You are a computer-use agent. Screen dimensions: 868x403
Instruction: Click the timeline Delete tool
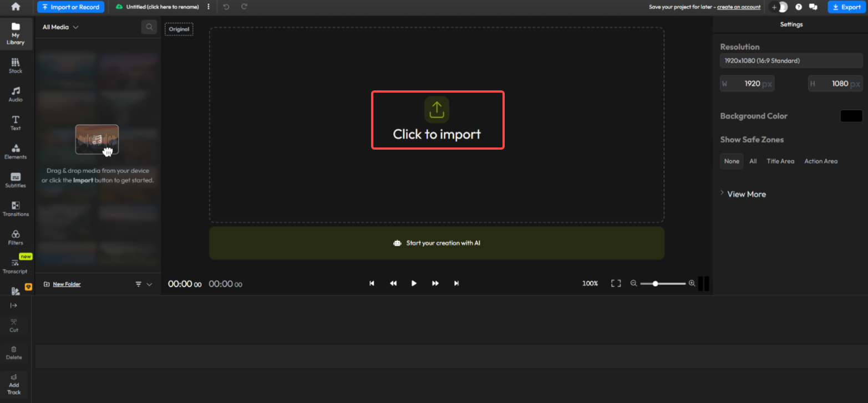(x=14, y=353)
